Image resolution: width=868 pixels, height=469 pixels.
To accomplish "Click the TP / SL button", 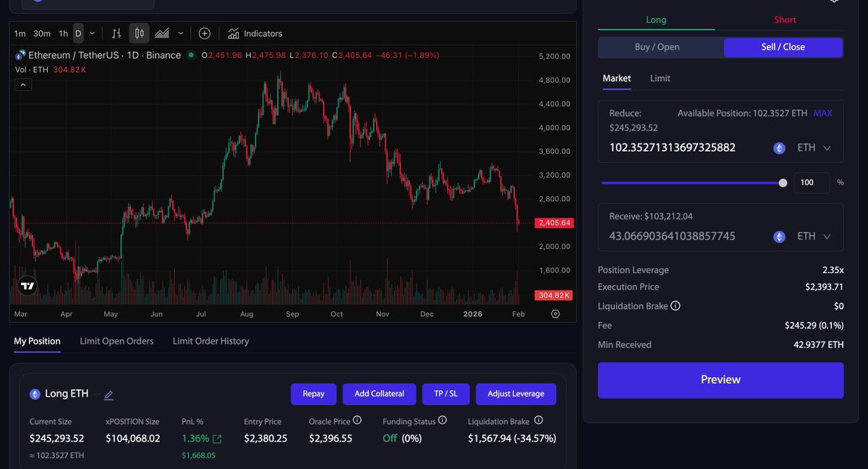I will [446, 394].
